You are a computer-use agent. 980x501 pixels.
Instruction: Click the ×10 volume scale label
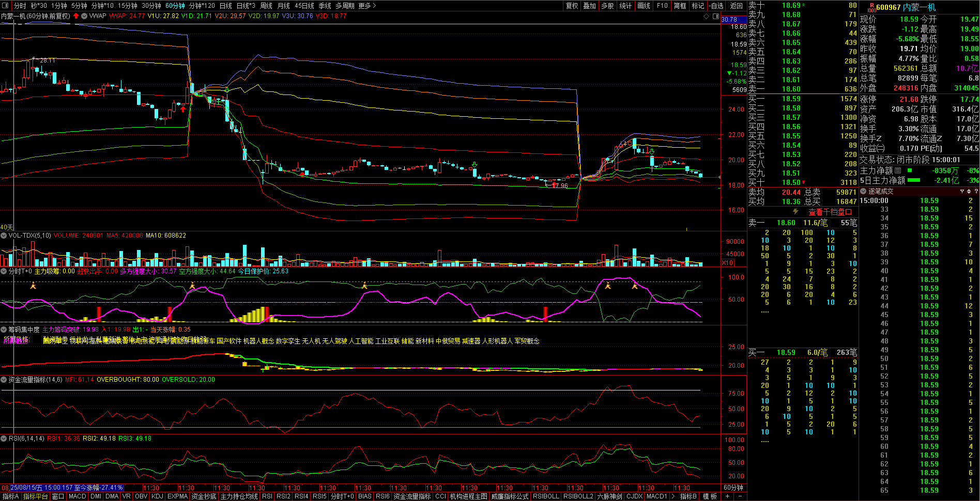(727, 263)
